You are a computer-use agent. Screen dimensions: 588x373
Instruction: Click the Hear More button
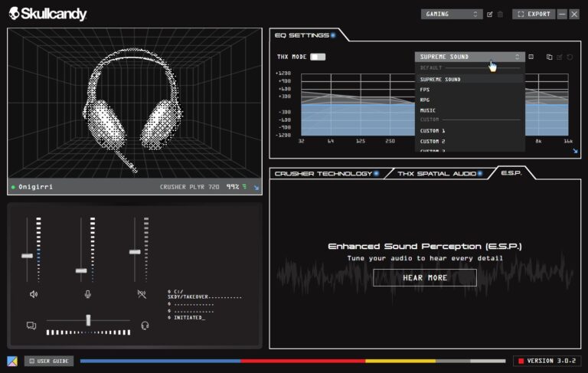425,277
